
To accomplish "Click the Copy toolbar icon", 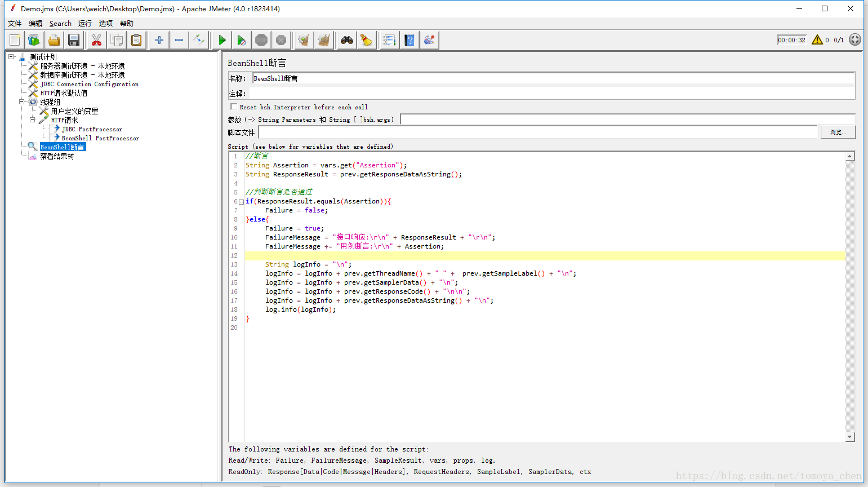I will [117, 40].
